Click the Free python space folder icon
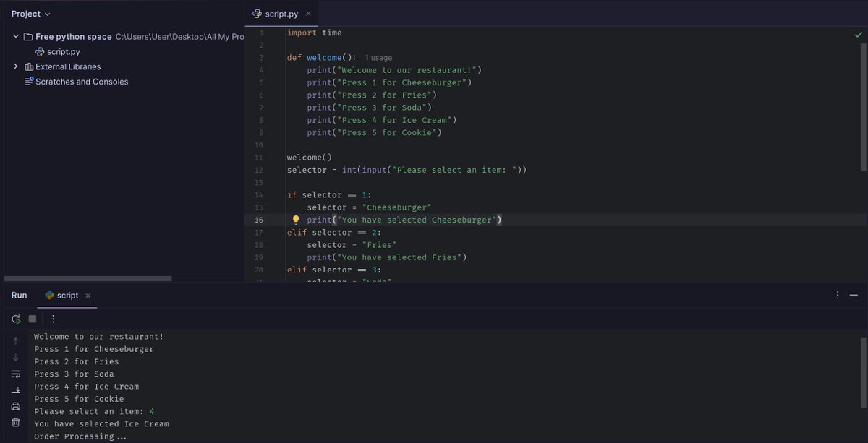The image size is (868, 443). 28,37
